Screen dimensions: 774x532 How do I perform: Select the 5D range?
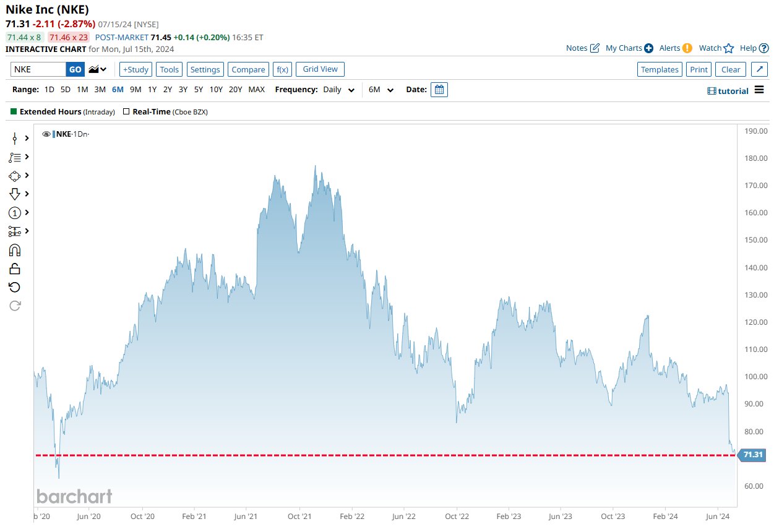(x=66, y=90)
